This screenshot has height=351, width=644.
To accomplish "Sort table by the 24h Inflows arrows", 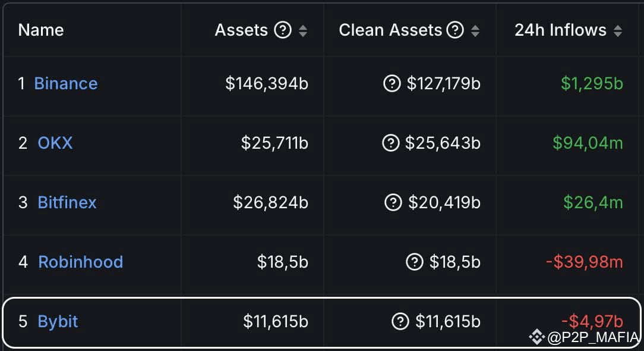I will (x=618, y=30).
